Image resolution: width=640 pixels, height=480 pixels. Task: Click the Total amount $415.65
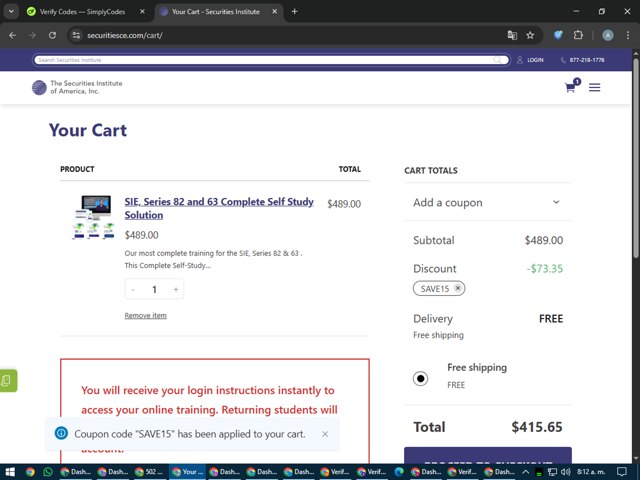pyautogui.click(x=537, y=427)
